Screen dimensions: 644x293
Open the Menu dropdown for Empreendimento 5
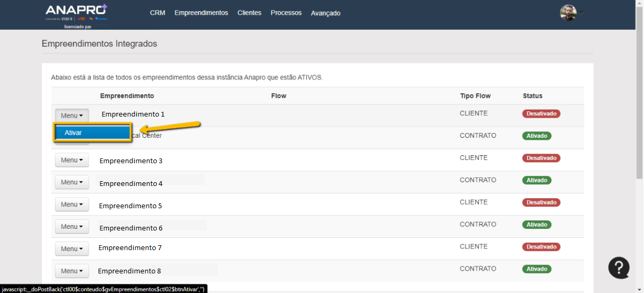pyautogui.click(x=72, y=205)
